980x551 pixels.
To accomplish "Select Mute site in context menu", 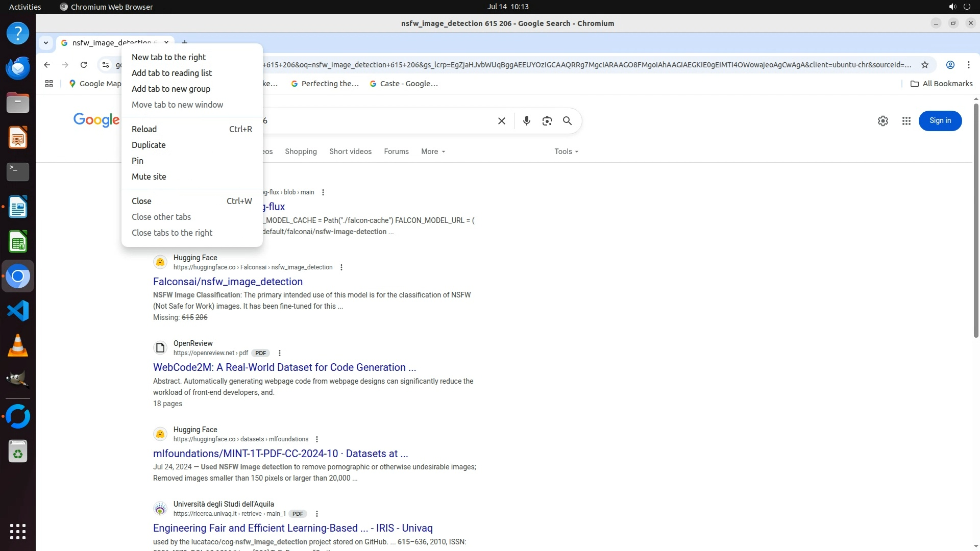I will 149,177.
